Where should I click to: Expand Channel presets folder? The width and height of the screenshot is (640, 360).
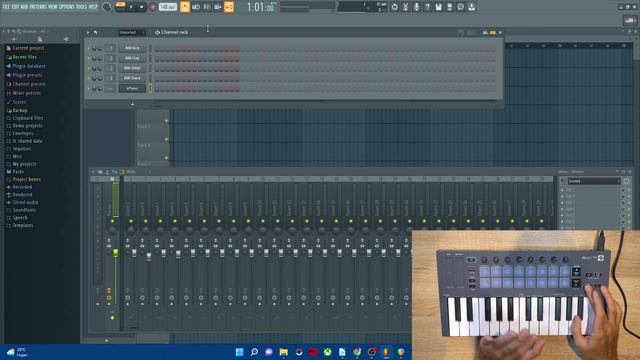(x=26, y=84)
